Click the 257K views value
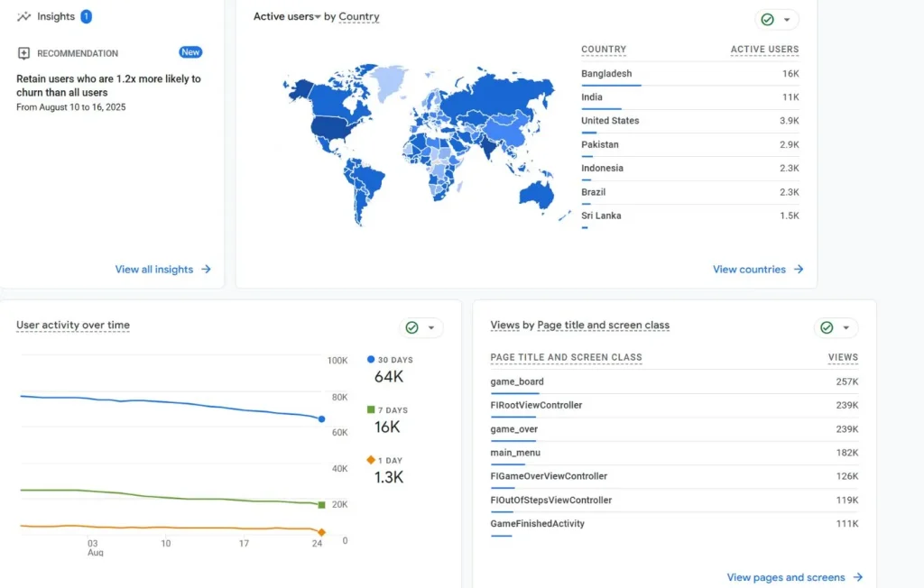Image resolution: width=924 pixels, height=588 pixels. coord(846,381)
